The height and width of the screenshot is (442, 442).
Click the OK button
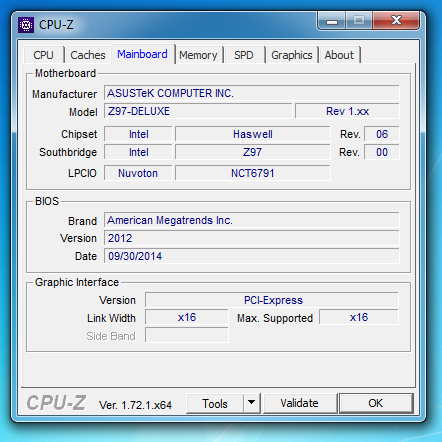tap(376, 403)
